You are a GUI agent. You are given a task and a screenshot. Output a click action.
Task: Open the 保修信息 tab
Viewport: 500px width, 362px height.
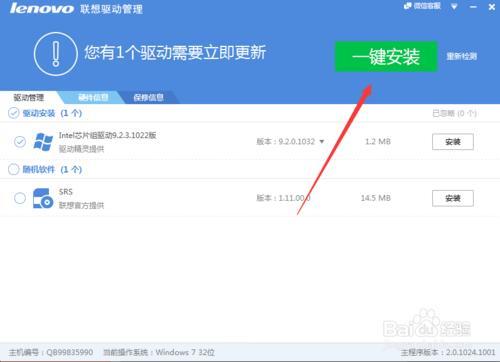click(149, 97)
